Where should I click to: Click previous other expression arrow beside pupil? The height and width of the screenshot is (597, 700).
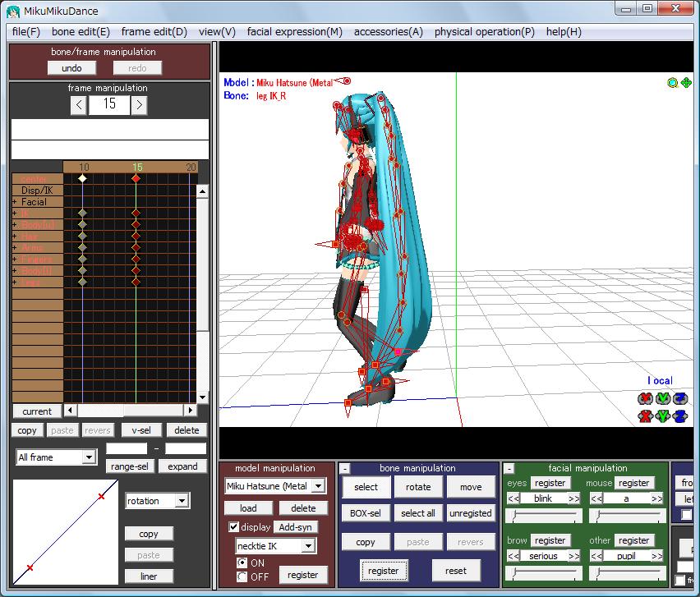click(596, 556)
